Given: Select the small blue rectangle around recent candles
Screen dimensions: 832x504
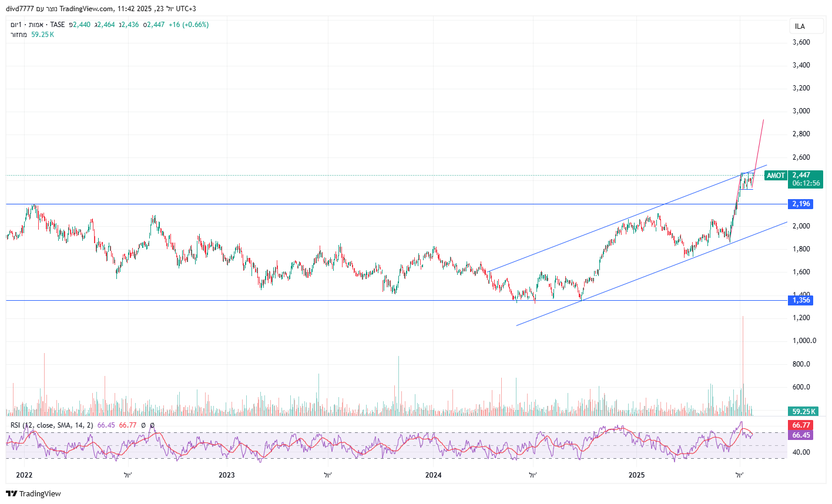Looking at the screenshot, I should pos(747,181).
